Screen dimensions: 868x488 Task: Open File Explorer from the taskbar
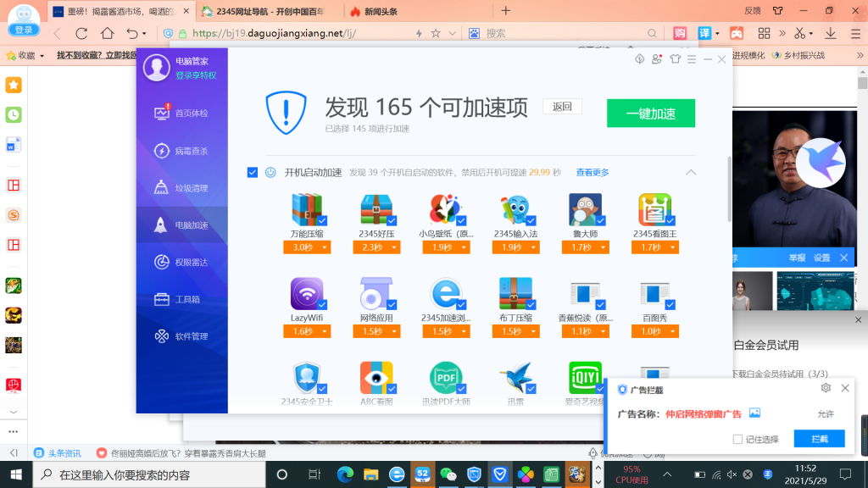(x=371, y=474)
